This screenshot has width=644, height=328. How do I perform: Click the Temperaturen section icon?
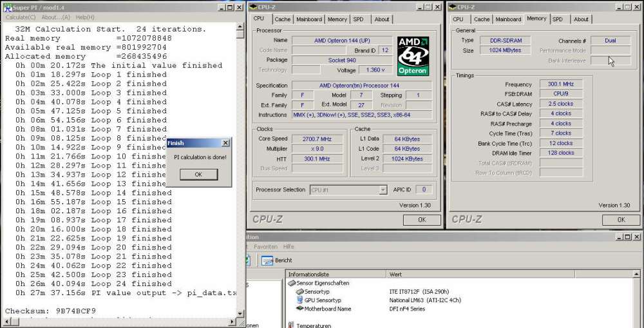tap(292, 325)
